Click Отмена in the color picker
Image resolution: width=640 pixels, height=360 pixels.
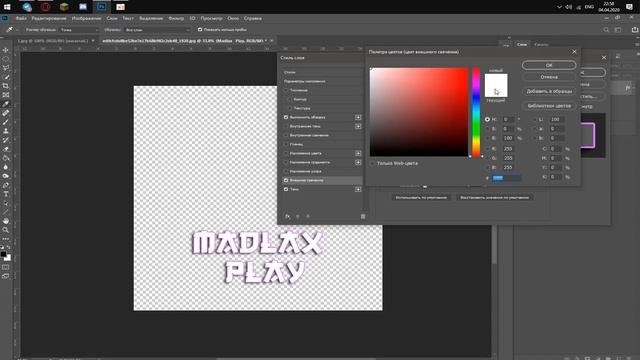[549, 77]
